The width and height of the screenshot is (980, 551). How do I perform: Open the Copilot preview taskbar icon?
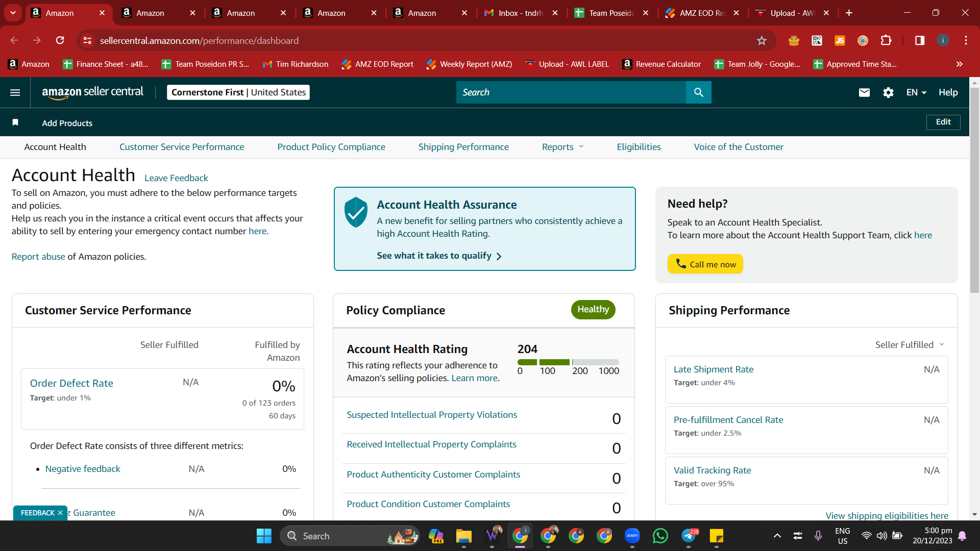point(435,536)
